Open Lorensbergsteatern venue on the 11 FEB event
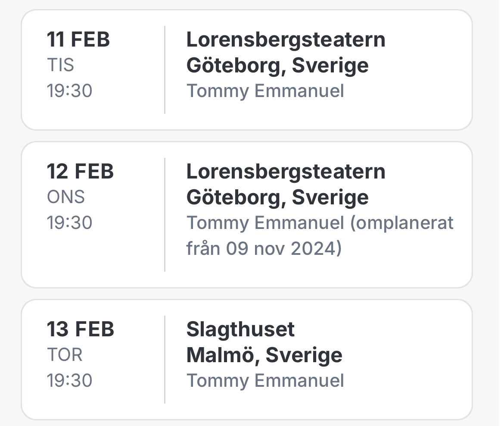Viewport: 504px width, 426px height. click(x=286, y=40)
